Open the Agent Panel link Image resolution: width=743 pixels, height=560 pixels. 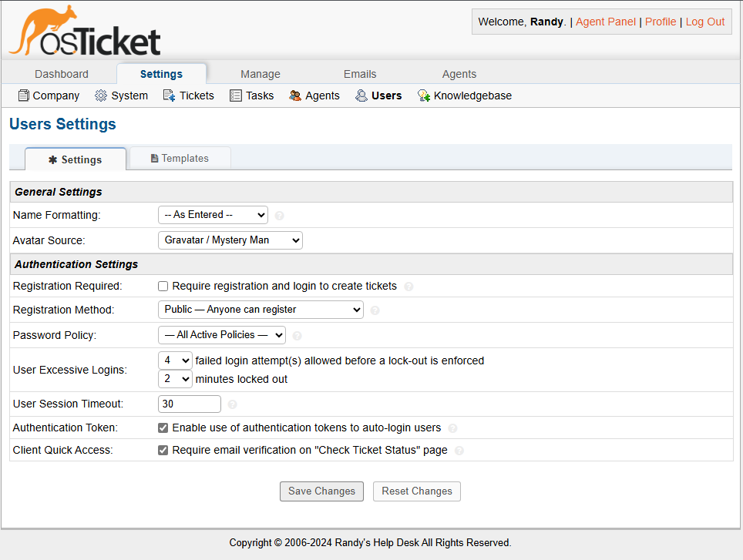(x=606, y=22)
